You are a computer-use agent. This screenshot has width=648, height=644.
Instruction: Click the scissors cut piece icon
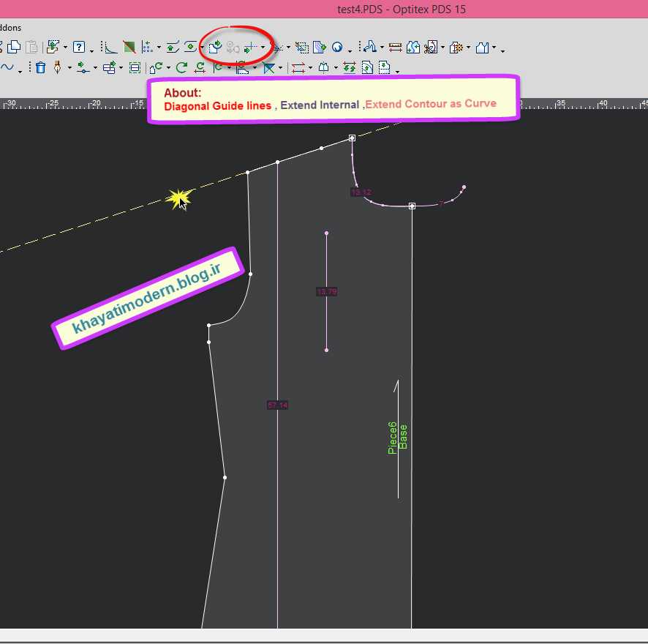pos(430,48)
